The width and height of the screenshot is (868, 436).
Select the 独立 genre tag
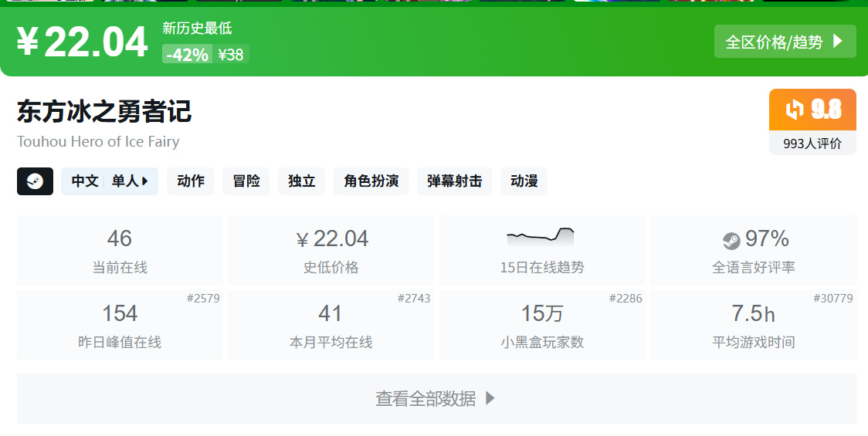coord(301,181)
